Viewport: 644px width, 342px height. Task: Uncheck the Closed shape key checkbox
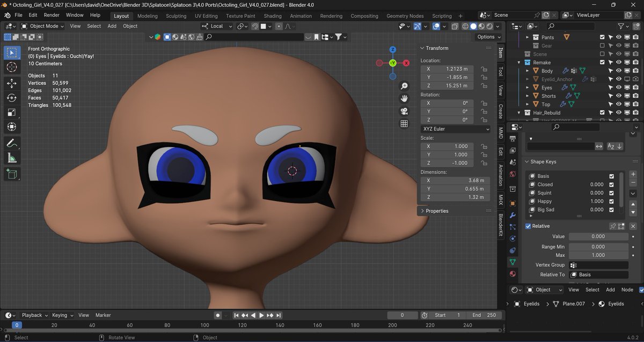612,184
